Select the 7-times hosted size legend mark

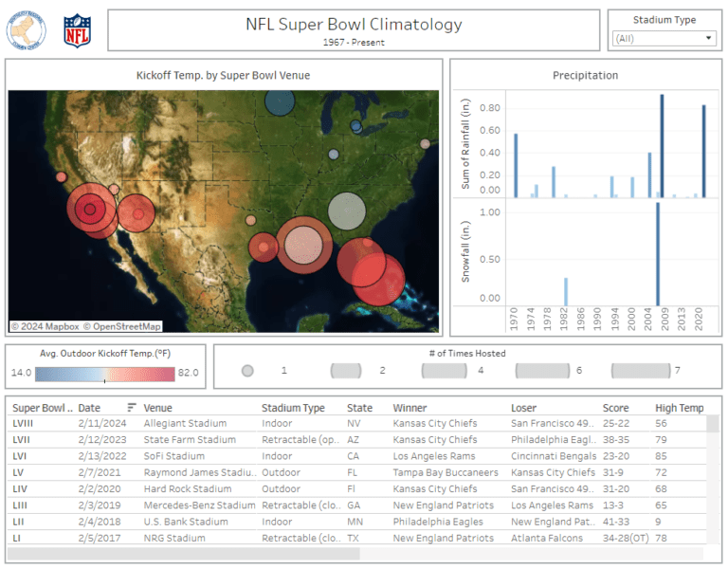(641, 371)
